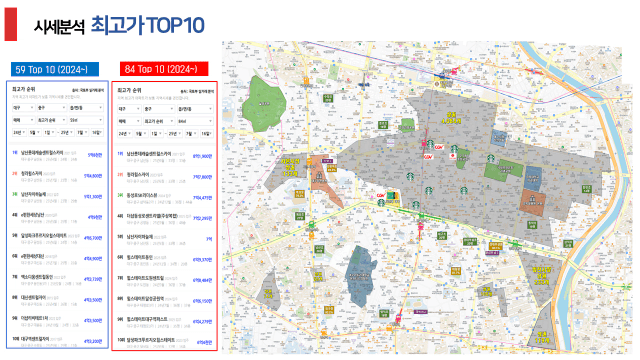
Task: Open the 84㎡ area size dropdown
Action: coord(195,121)
